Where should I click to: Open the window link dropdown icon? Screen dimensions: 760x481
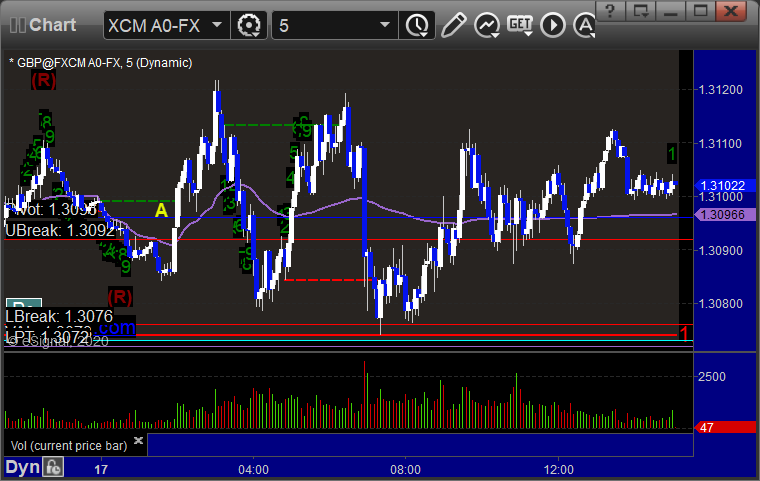point(641,11)
